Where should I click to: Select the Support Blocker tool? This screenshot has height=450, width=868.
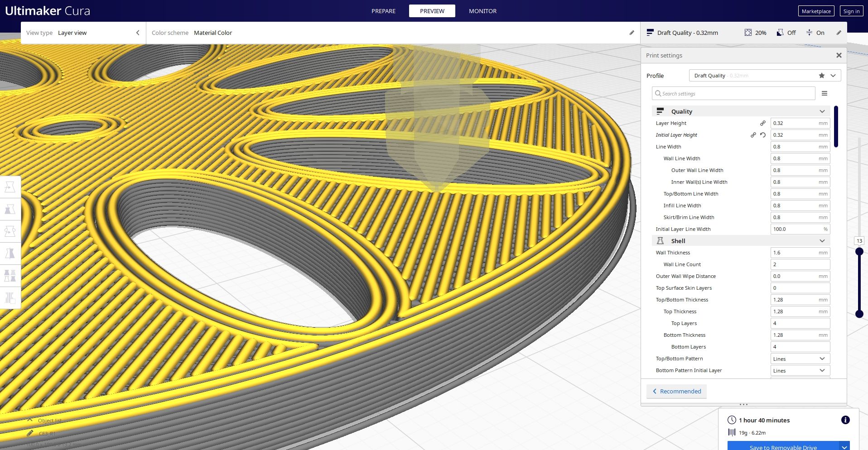pyautogui.click(x=10, y=298)
